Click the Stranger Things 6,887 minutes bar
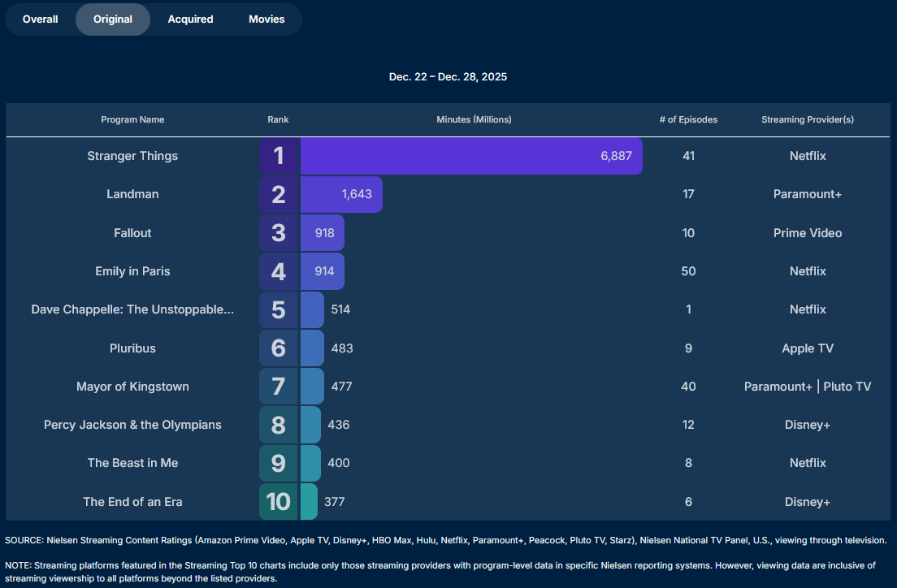 click(471, 156)
